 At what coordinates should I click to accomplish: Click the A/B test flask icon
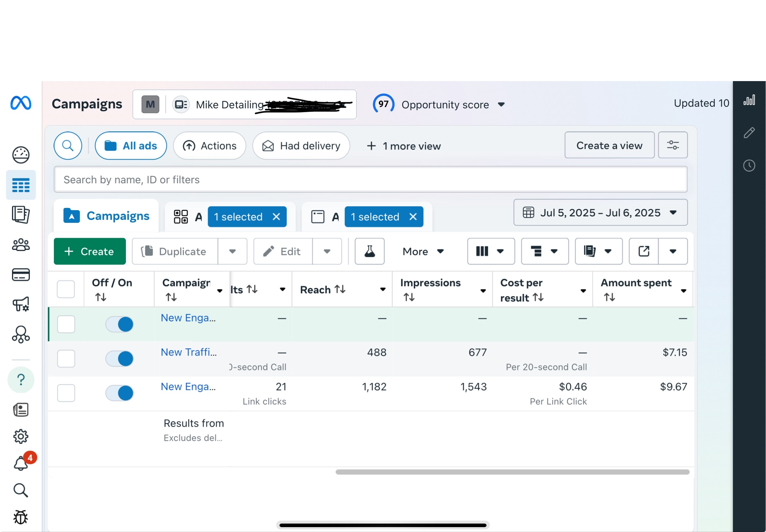(369, 251)
